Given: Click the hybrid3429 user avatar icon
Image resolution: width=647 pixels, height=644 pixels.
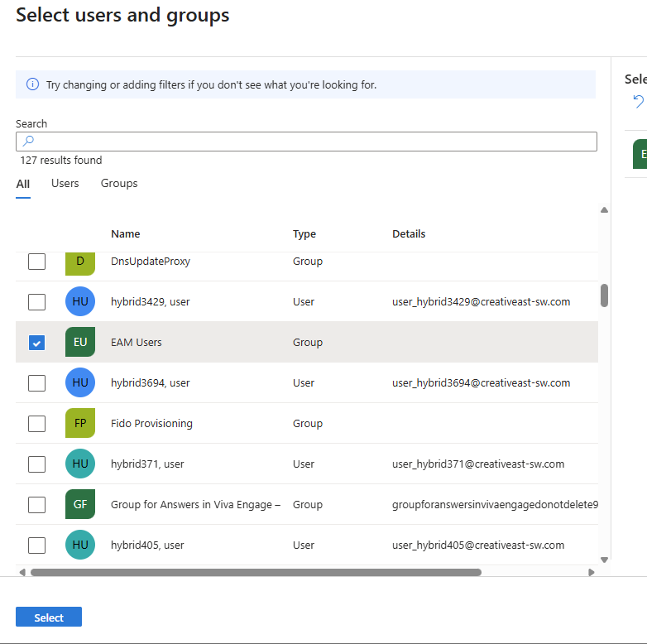Looking at the screenshot, I should click(x=80, y=302).
